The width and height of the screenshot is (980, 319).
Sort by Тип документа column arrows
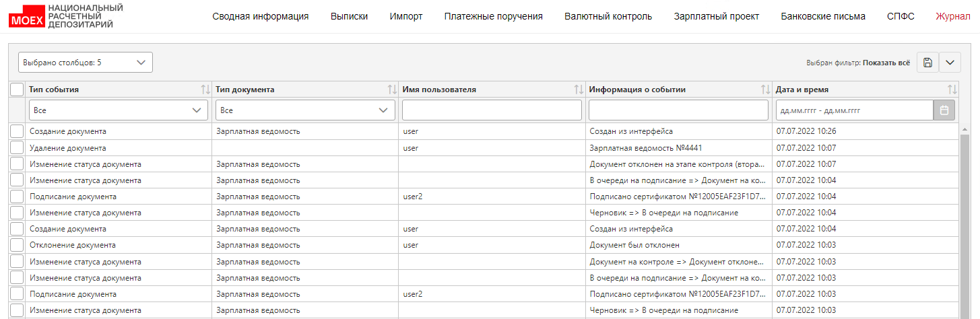pos(392,90)
